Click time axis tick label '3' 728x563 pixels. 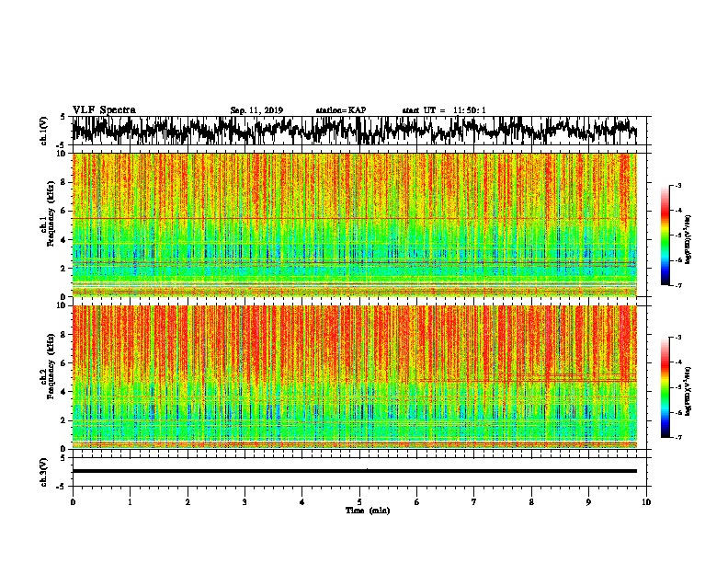pos(245,502)
